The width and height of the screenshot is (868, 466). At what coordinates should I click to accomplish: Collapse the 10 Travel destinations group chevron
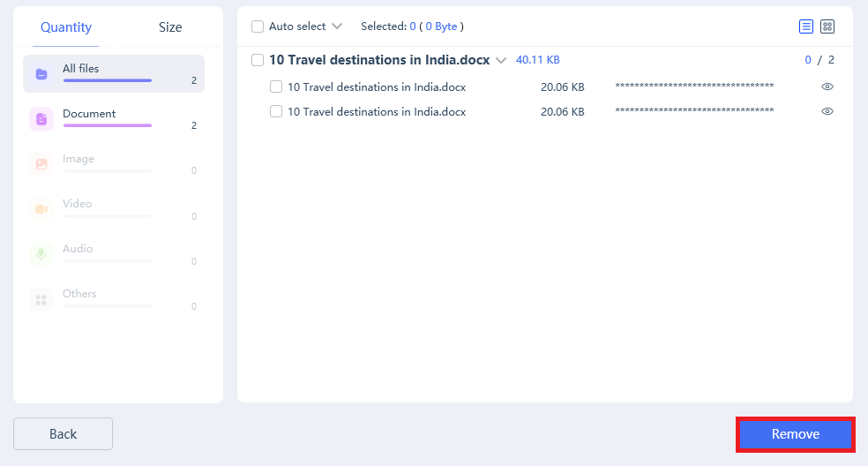(x=501, y=61)
